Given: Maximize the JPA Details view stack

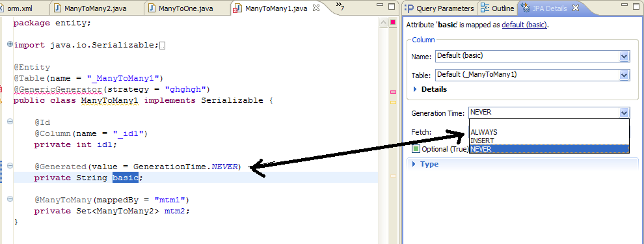Looking at the screenshot, I should tap(637, 6).
